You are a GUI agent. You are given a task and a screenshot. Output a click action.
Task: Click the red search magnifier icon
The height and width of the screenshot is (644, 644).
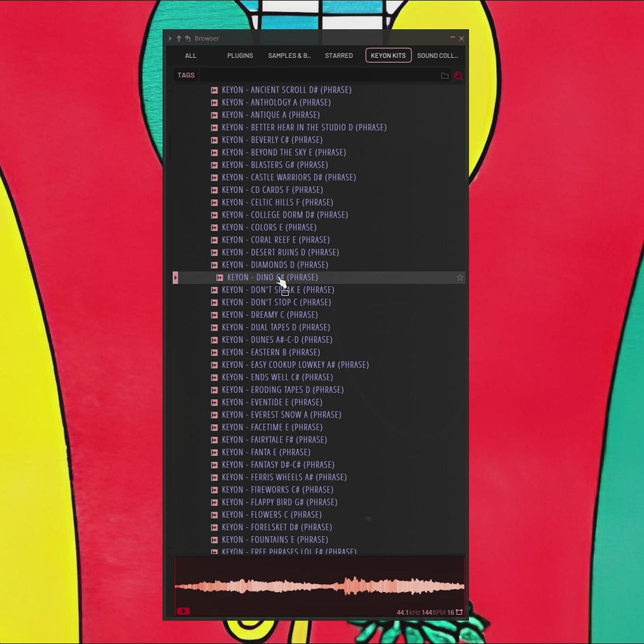[x=458, y=76]
